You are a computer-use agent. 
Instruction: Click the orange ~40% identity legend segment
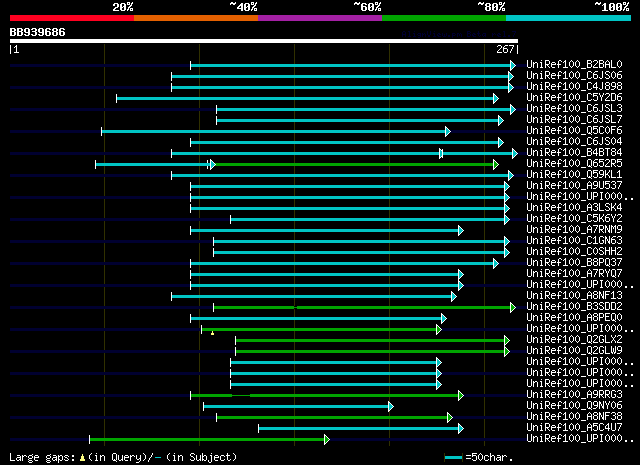click(196, 18)
